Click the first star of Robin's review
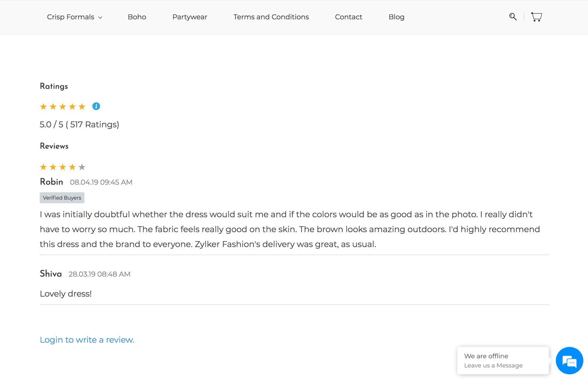 click(x=43, y=167)
